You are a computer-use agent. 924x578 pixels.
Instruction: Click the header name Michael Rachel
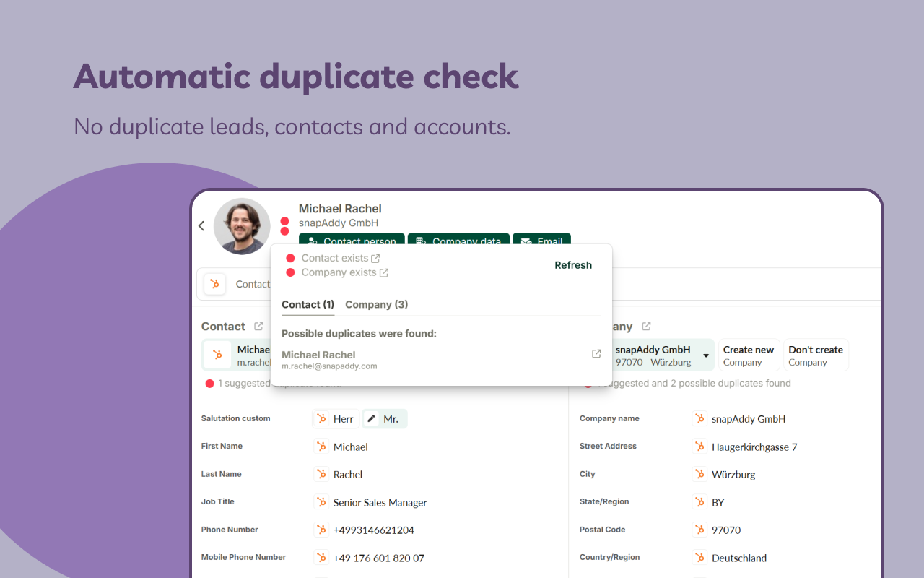(x=340, y=209)
